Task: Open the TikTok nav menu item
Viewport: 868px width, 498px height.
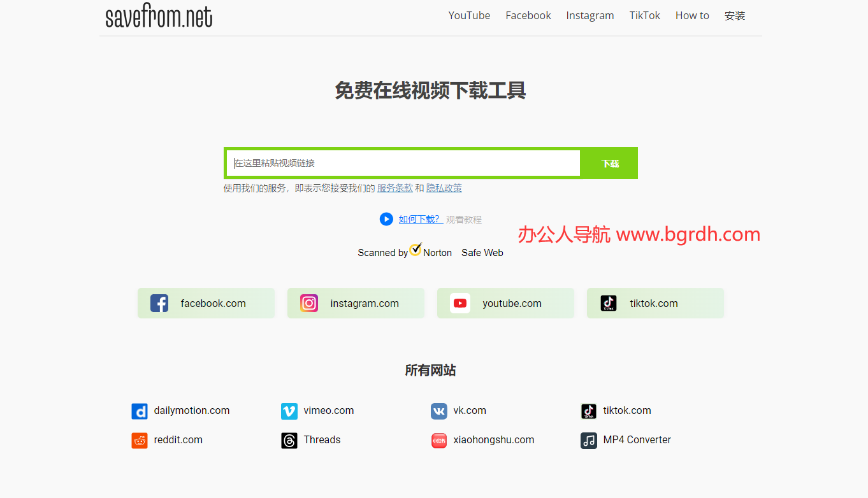Action: 645,15
